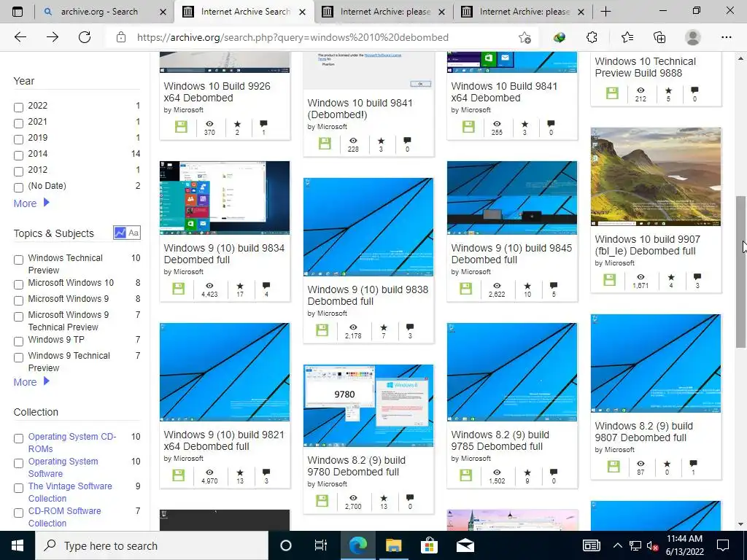Open the tab actions menu icon
Viewport: 747px width, 560px height.
click(x=18, y=12)
